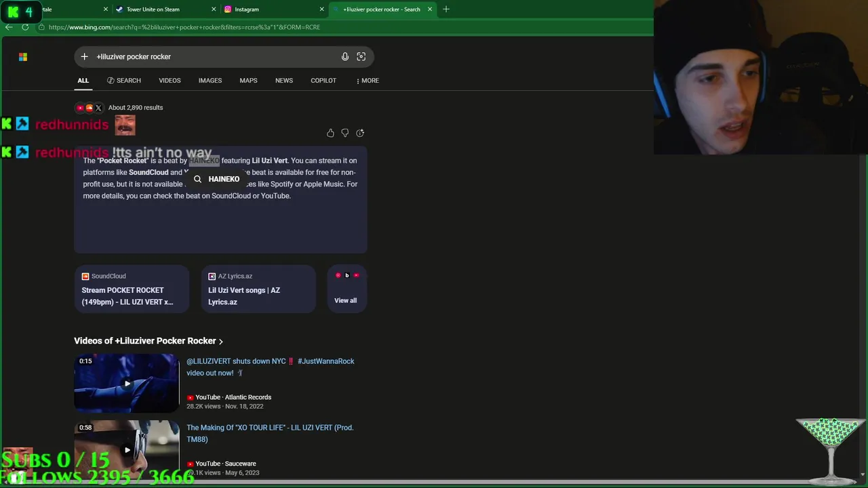
Task: Open the IMAGES tab
Action: click(x=210, y=81)
